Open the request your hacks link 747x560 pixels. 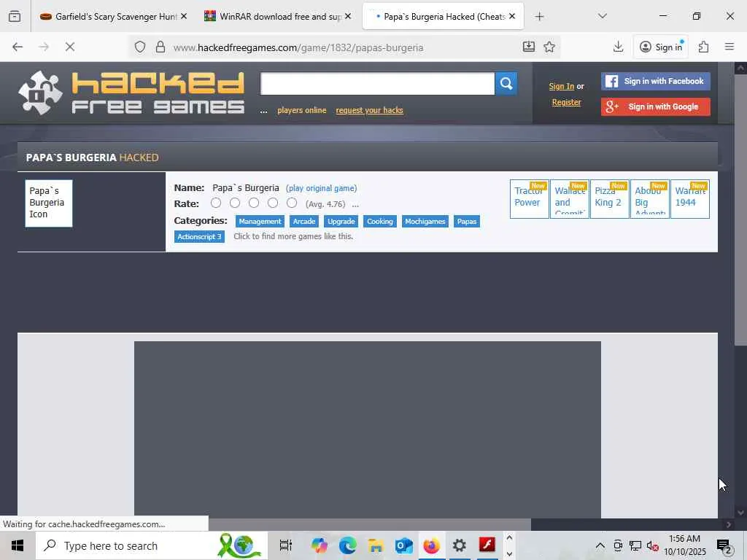click(369, 111)
